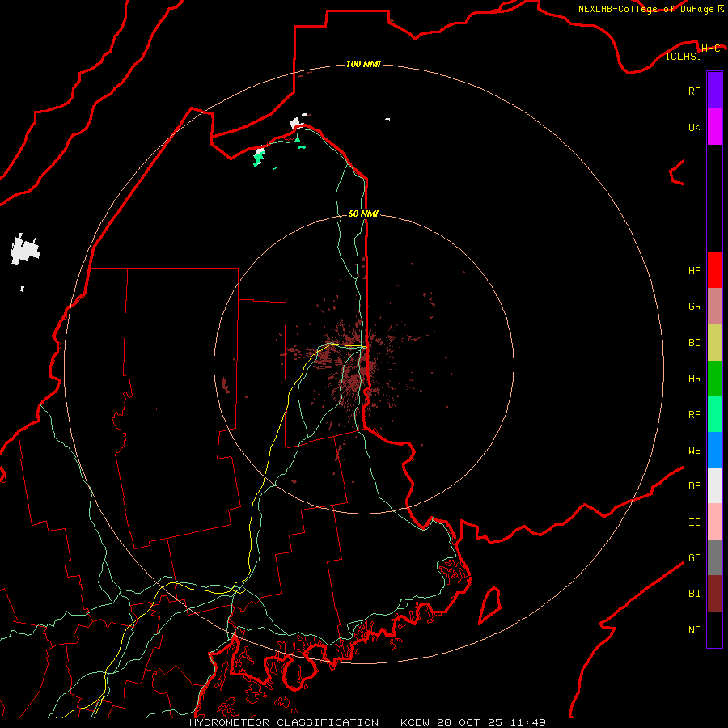Click the WS legend label
The height and width of the screenshot is (728, 728).
[x=694, y=450]
